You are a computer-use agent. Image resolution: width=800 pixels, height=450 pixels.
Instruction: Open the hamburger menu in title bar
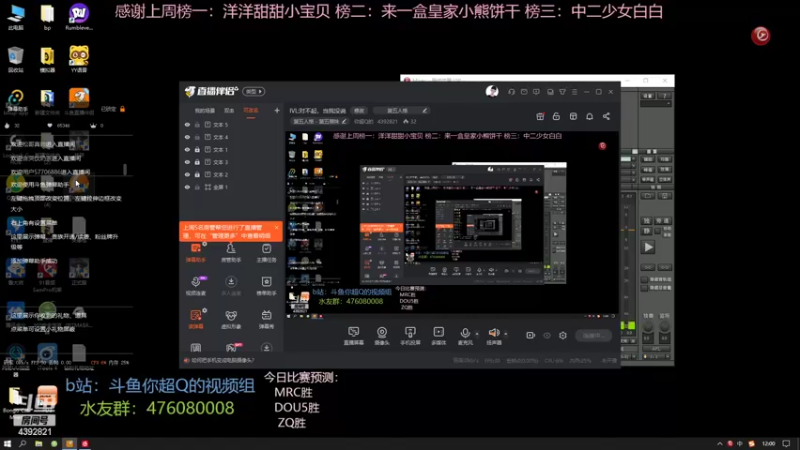(x=574, y=92)
